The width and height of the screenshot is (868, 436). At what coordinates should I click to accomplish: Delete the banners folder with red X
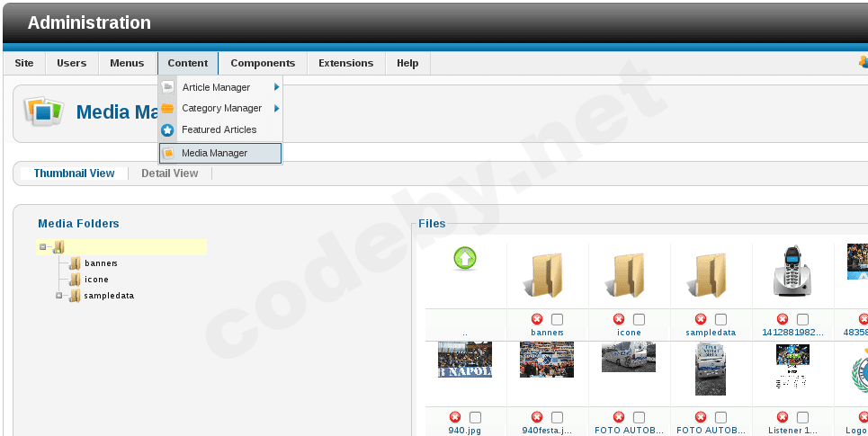click(x=537, y=319)
